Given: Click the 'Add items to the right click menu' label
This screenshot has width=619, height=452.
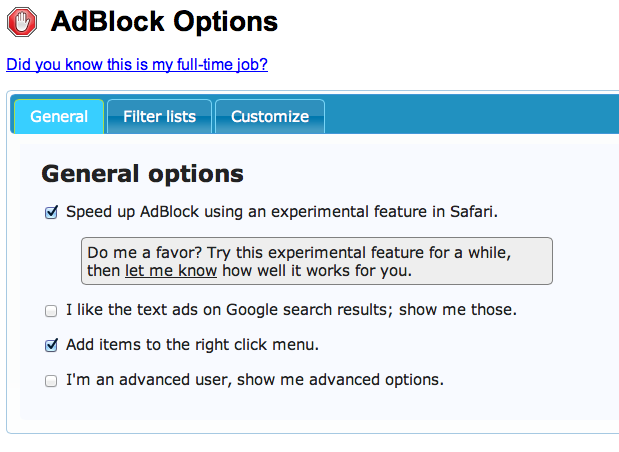Looking at the screenshot, I should [192, 345].
